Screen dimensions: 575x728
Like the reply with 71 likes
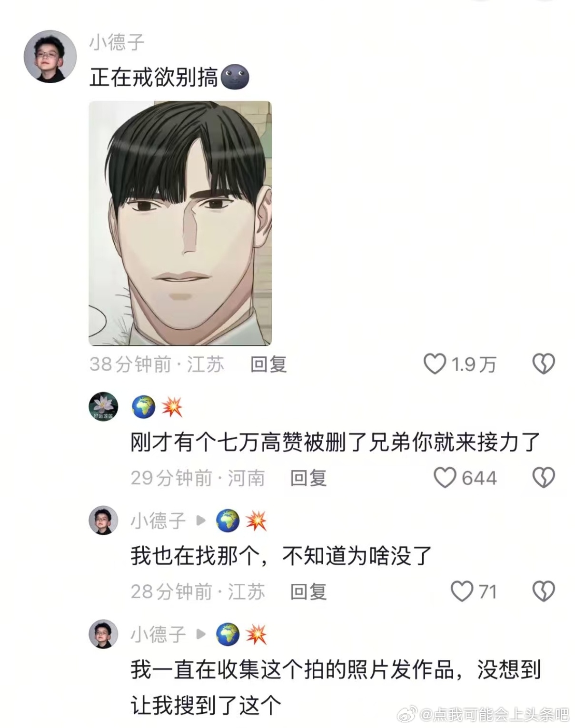(x=462, y=591)
